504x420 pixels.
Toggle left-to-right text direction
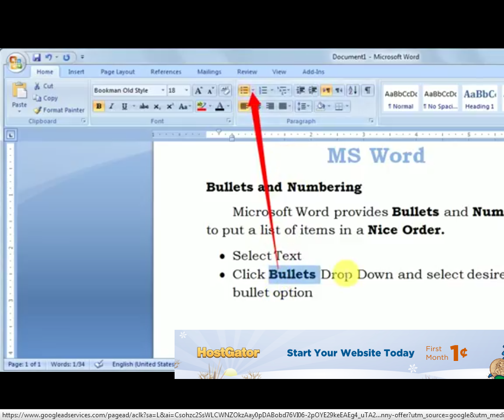[x=326, y=91]
